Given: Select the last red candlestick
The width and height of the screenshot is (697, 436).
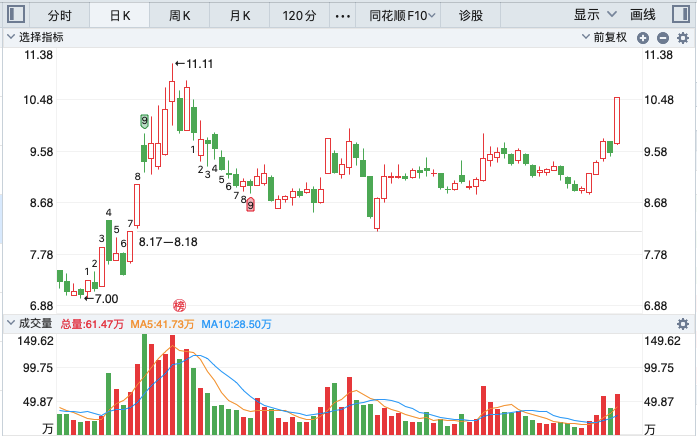Looking at the screenshot, I should tap(617, 120).
